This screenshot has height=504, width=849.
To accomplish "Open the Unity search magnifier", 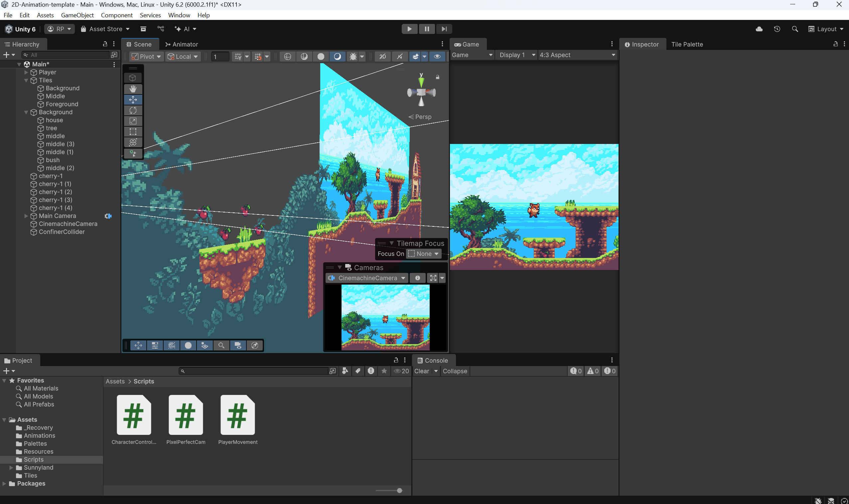I will pos(795,29).
